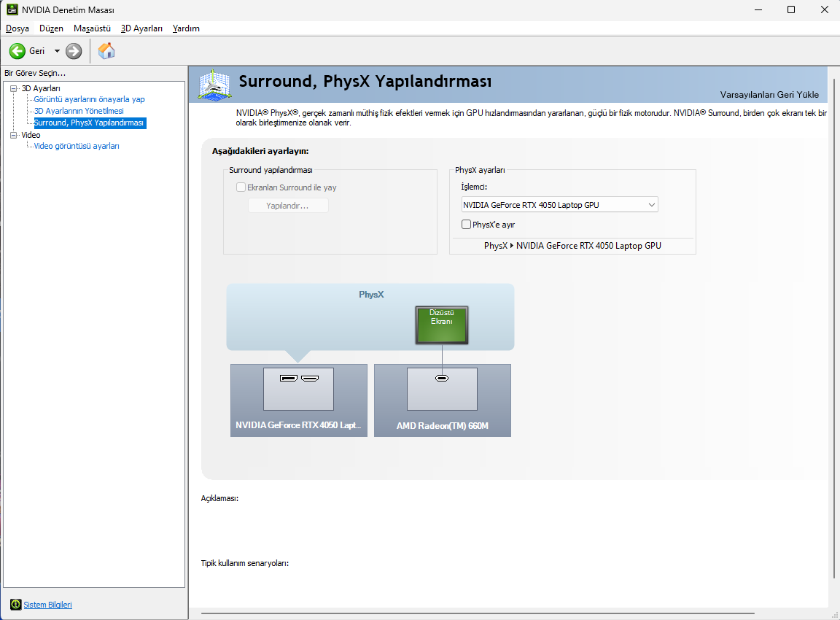Open the Dosya menu

tap(17, 28)
